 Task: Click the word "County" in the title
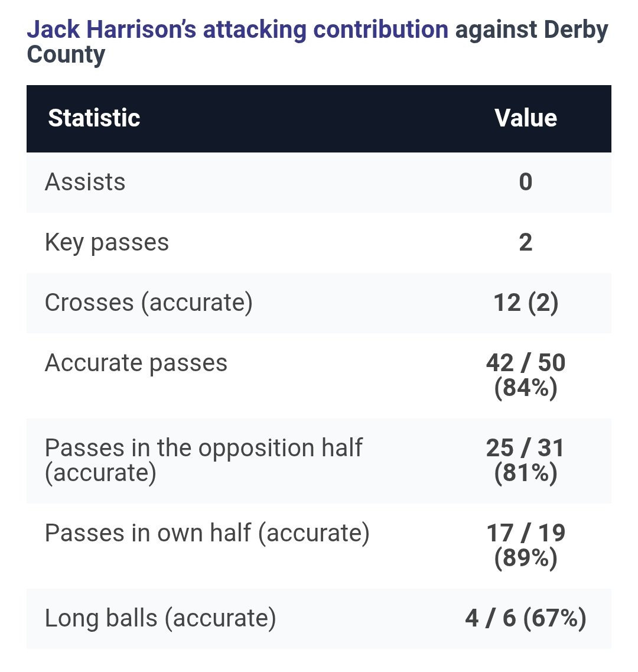66,54
